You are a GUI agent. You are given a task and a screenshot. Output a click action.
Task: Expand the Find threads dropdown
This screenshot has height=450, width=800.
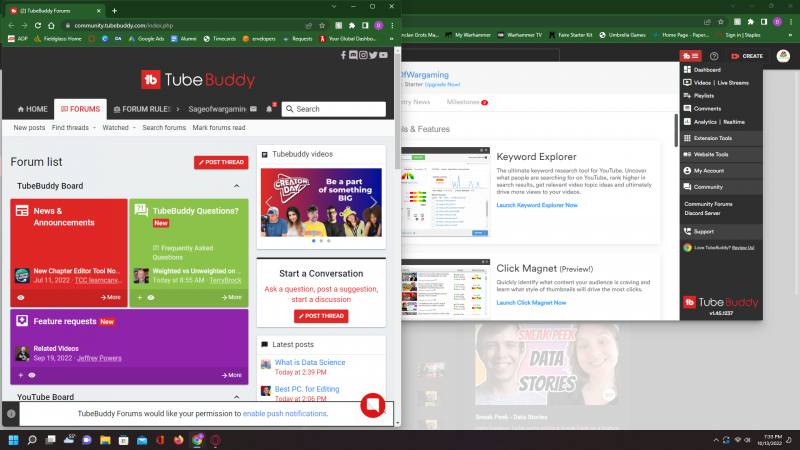tap(71, 128)
